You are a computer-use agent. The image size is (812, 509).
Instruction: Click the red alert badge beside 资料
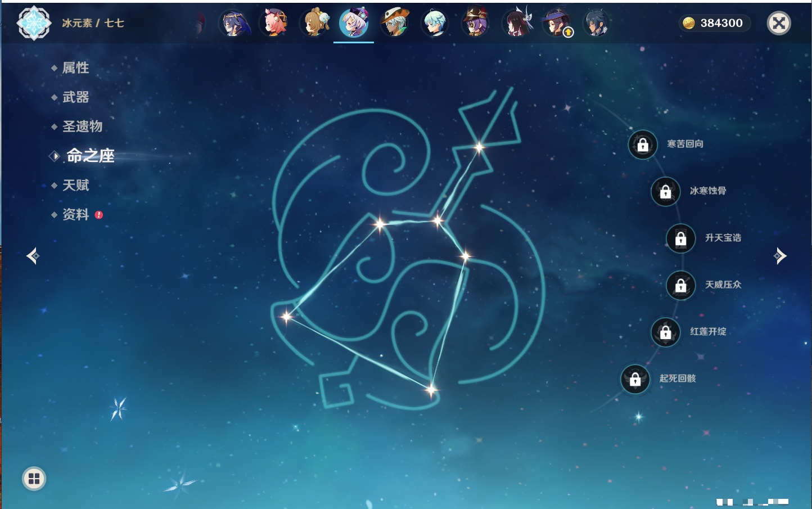99,215
